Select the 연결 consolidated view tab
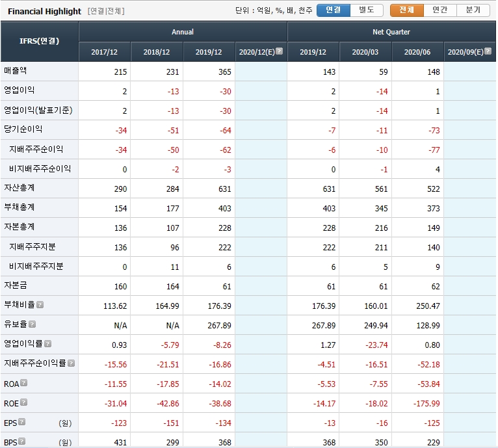Screen dimensions: 498x448 (x=334, y=10)
